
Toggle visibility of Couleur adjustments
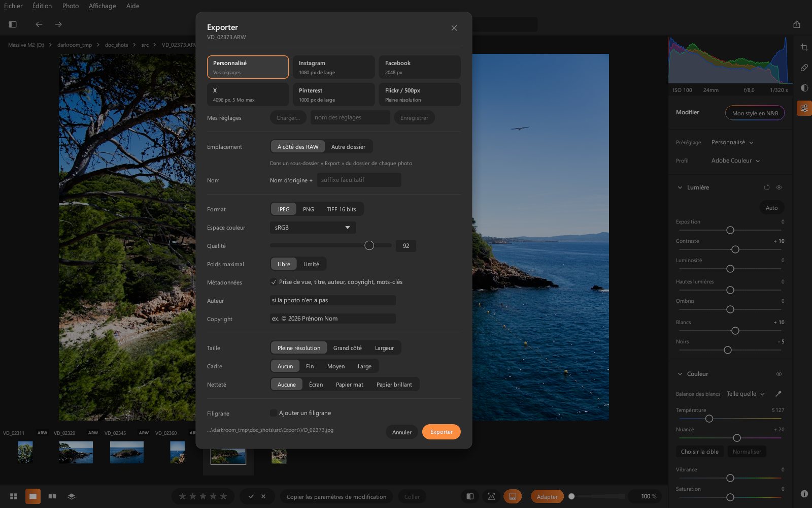(779, 374)
